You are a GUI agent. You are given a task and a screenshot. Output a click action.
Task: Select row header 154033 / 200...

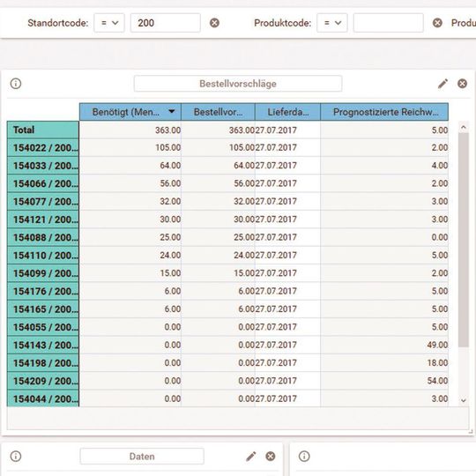[x=43, y=166]
